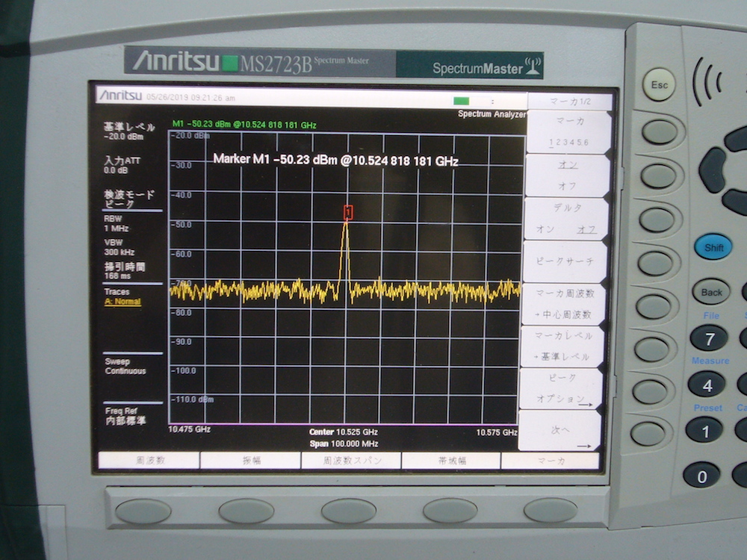Toggle marker オン/オフ softkey

[x=567, y=175]
